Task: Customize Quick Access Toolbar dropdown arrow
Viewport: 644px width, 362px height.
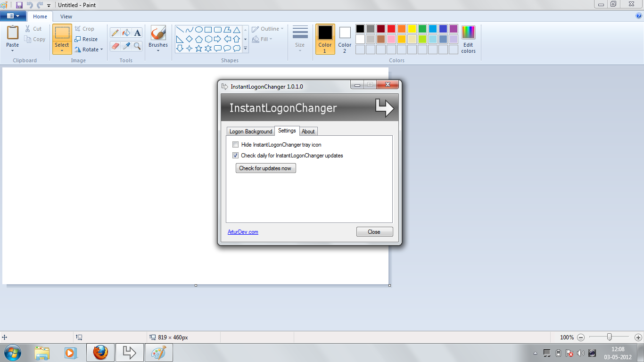Action: click(x=49, y=5)
